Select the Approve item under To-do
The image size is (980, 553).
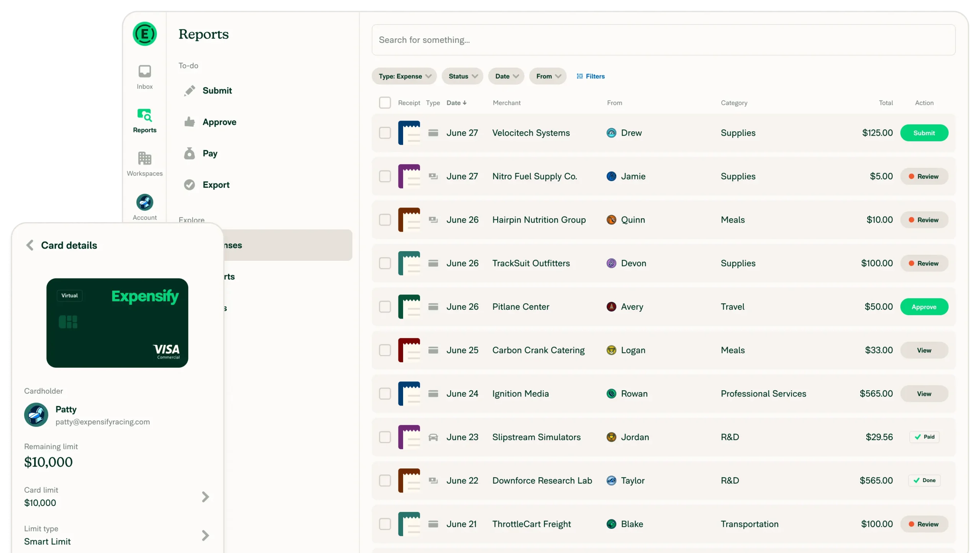[190, 121]
